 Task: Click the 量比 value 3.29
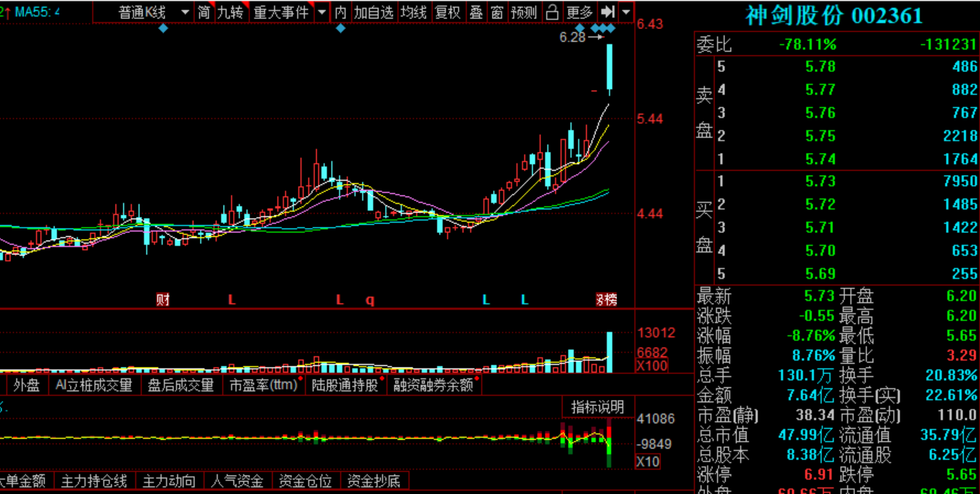click(961, 356)
